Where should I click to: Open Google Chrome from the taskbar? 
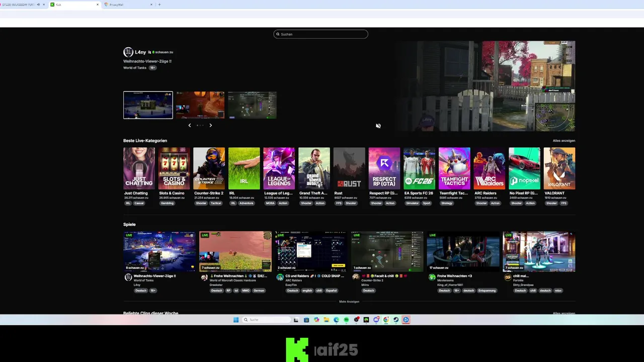[386, 320]
